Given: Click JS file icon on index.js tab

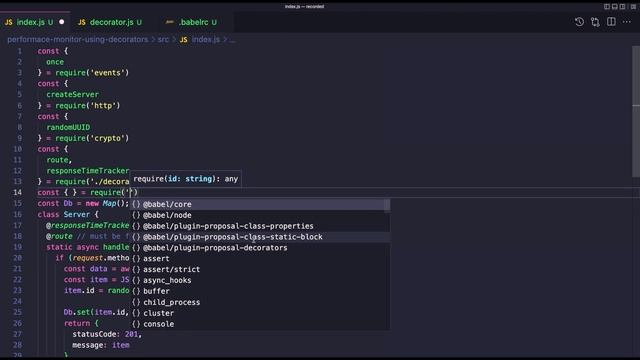Looking at the screenshot, I should click(9, 22).
